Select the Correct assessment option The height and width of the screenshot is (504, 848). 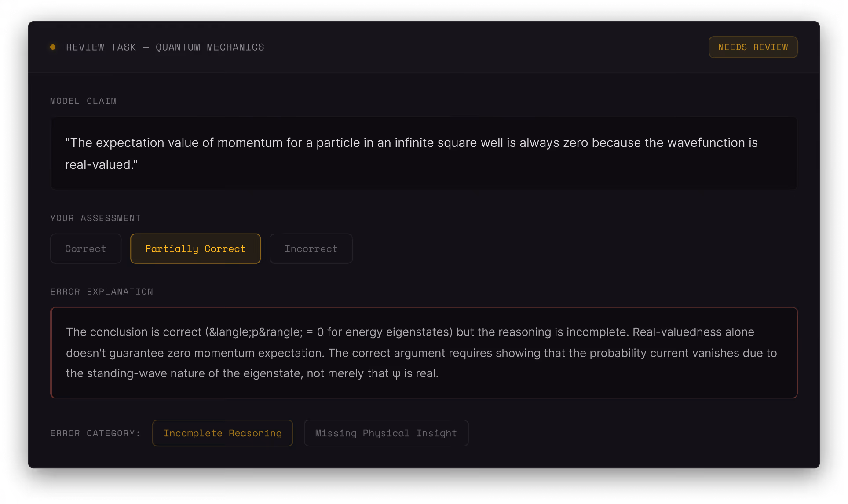(x=85, y=248)
